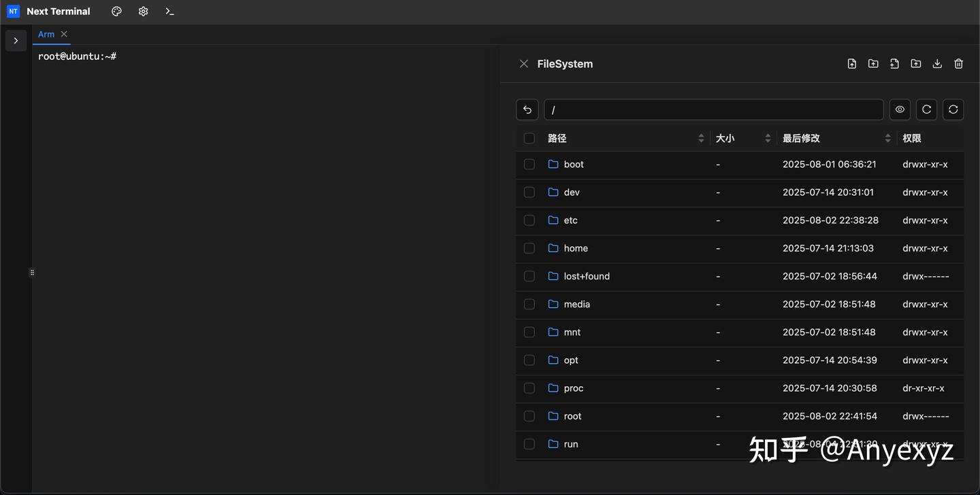This screenshot has width=980, height=495.
Task: Click the folder icon of media
Action: pos(553,304)
